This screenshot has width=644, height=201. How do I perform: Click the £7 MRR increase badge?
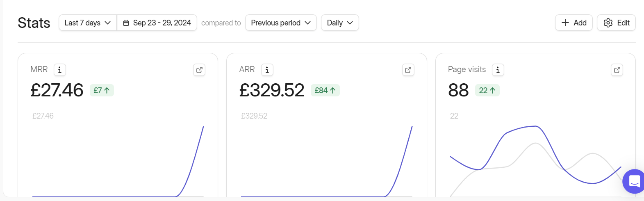(x=102, y=90)
